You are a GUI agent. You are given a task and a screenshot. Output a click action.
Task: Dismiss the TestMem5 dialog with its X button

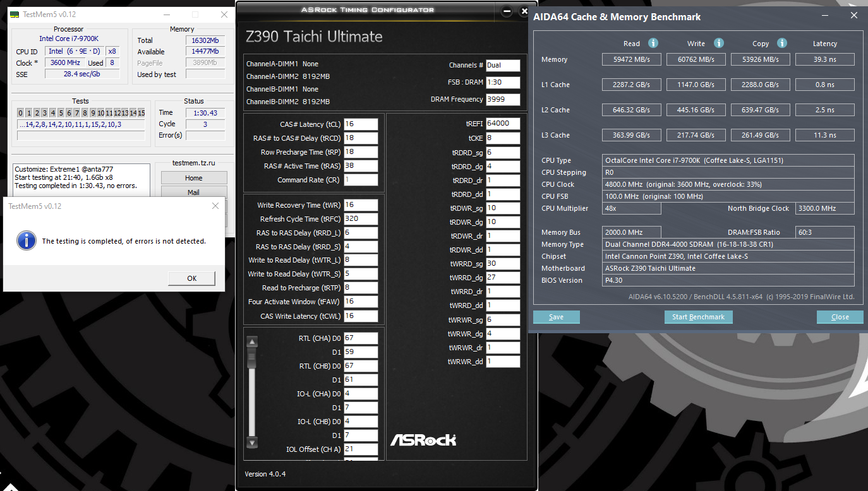[215, 206]
